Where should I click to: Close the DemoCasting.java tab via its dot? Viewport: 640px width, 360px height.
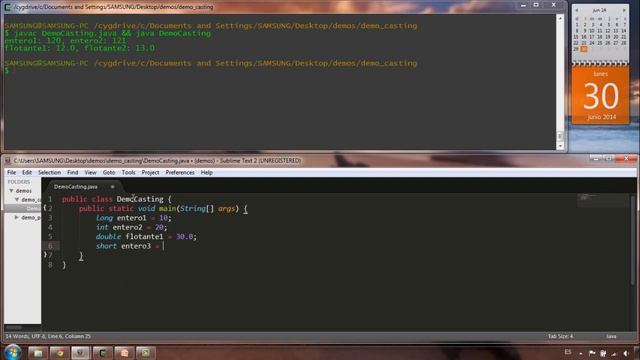(113, 187)
